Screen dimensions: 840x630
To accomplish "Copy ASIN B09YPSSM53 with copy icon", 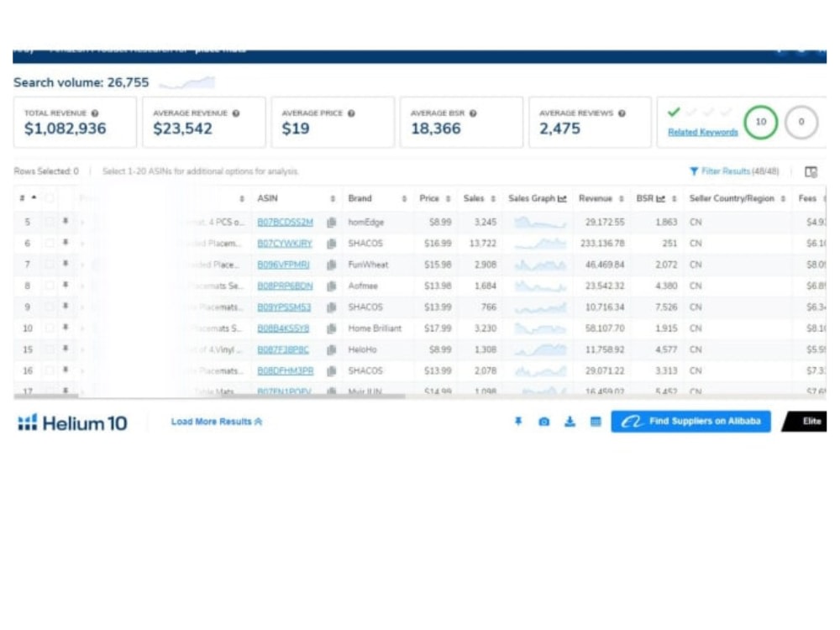I will point(332,307).
